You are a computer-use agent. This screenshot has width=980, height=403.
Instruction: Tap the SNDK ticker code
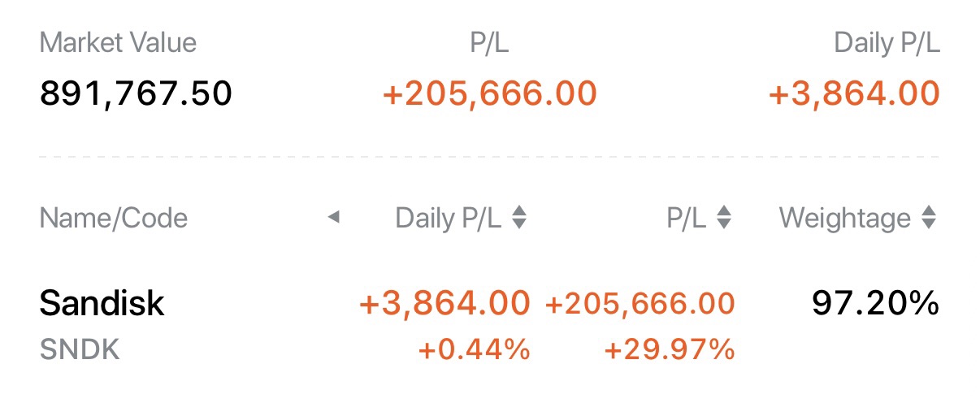[x=80, y=350]
